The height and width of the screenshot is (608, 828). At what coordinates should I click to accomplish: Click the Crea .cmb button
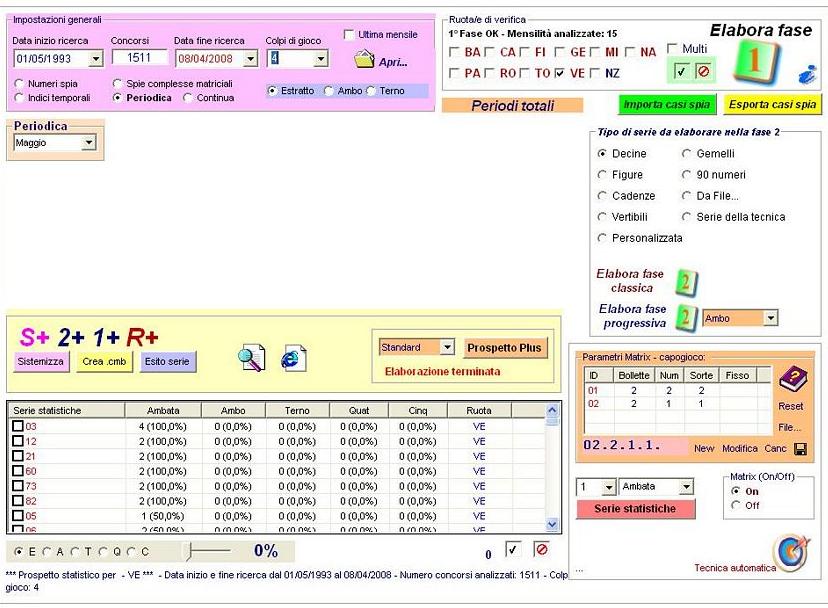click(104, 361)
